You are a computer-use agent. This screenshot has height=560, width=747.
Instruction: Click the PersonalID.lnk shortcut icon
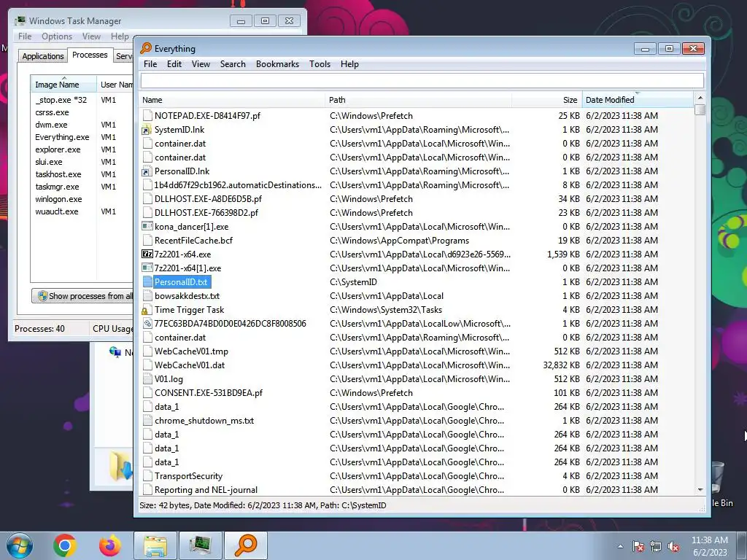[147, 171]
